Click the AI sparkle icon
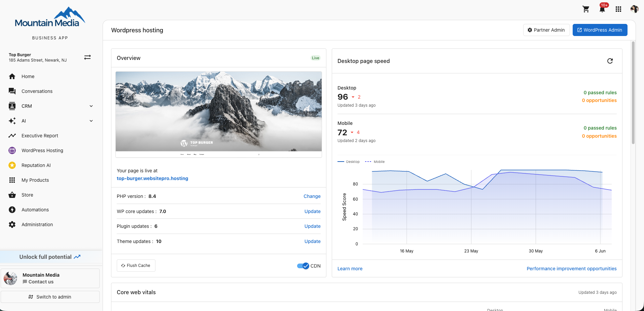Screen dimensions: 644x311 point(12,121)
